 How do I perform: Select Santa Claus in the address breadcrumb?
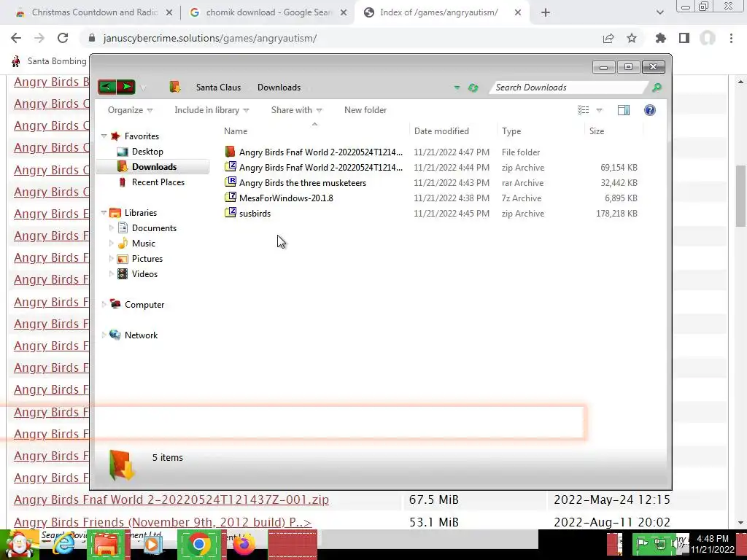[218, 87]
